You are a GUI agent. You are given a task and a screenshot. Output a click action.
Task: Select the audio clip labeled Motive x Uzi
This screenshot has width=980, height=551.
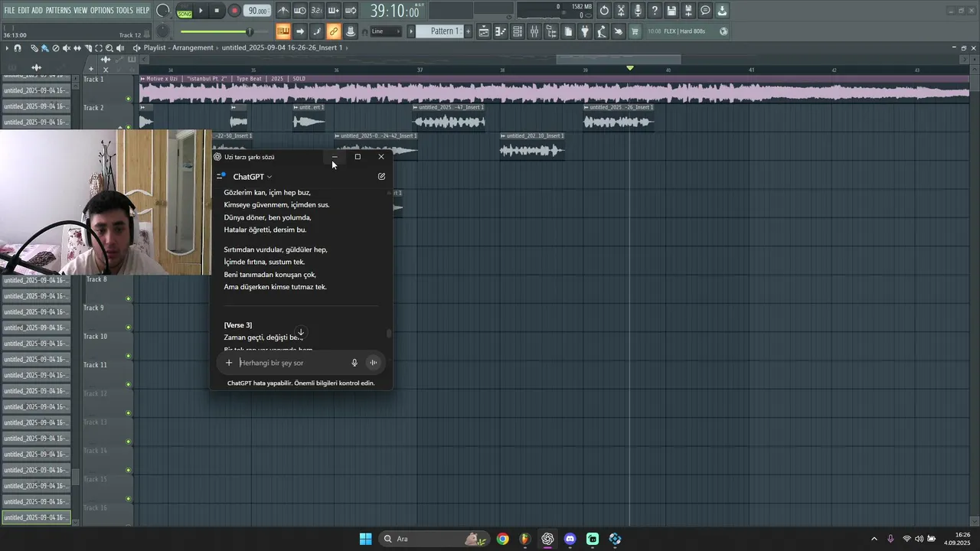[554, 88]
